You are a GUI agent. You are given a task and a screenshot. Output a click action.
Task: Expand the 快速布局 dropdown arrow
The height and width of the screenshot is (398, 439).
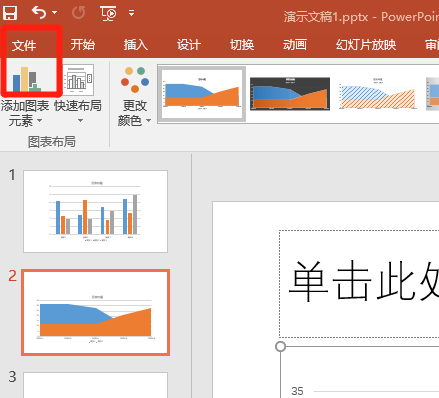tap(80, 120)
